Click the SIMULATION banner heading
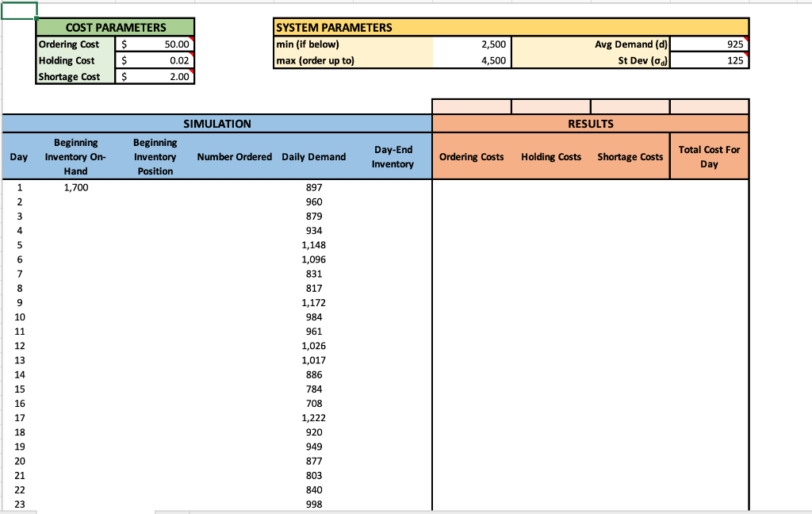Screen dimensions: 812x514 tap(216, 124)
